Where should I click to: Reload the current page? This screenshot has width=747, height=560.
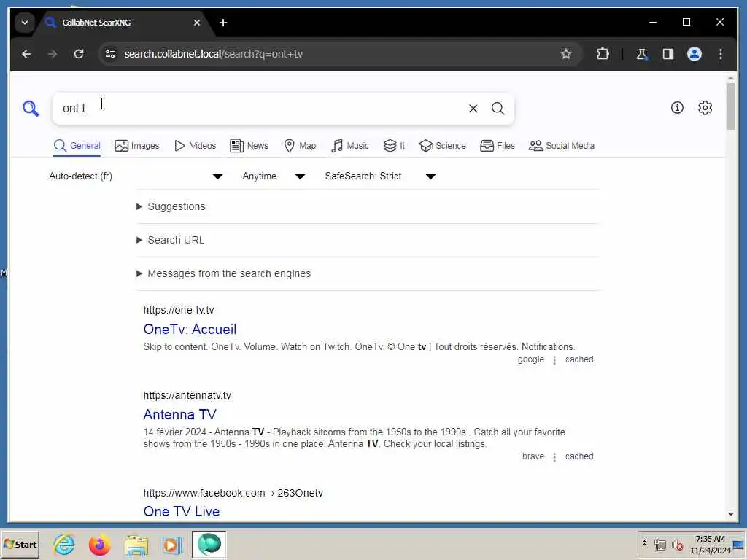(79, 54)
